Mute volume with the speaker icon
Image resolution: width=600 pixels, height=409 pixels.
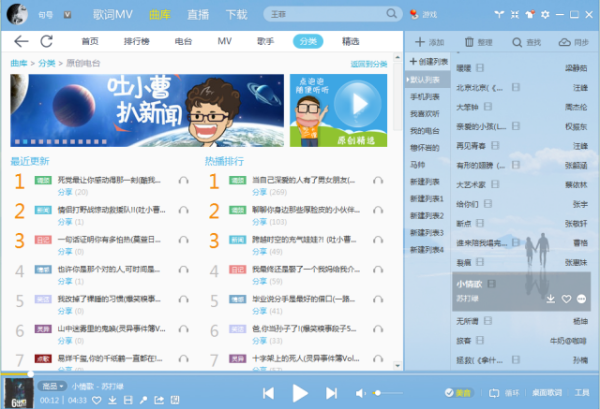360,393
